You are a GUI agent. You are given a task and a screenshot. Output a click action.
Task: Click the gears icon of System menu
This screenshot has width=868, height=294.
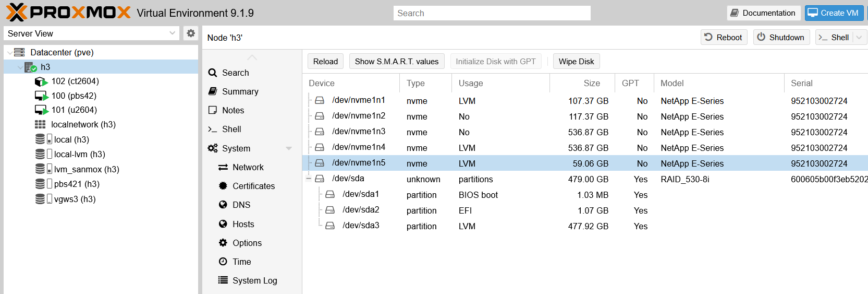point(213,148)
